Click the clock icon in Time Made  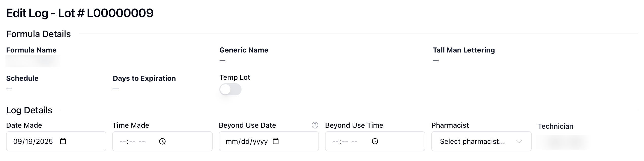click(162, 141)
